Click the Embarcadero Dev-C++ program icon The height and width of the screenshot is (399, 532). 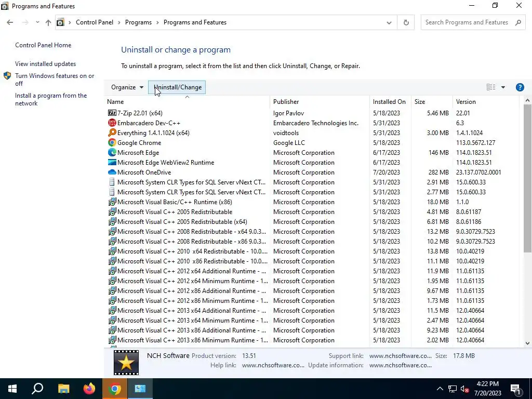112,123
